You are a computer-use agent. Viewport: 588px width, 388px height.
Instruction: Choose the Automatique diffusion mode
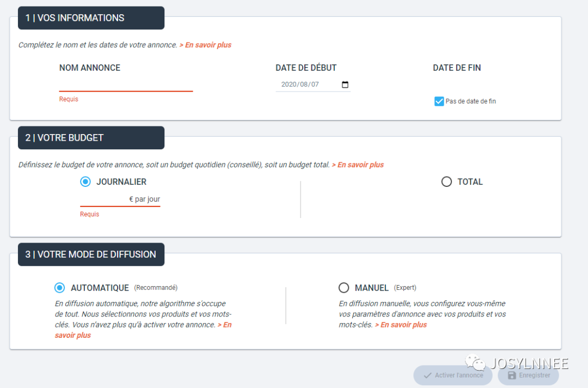coord(59,288)
